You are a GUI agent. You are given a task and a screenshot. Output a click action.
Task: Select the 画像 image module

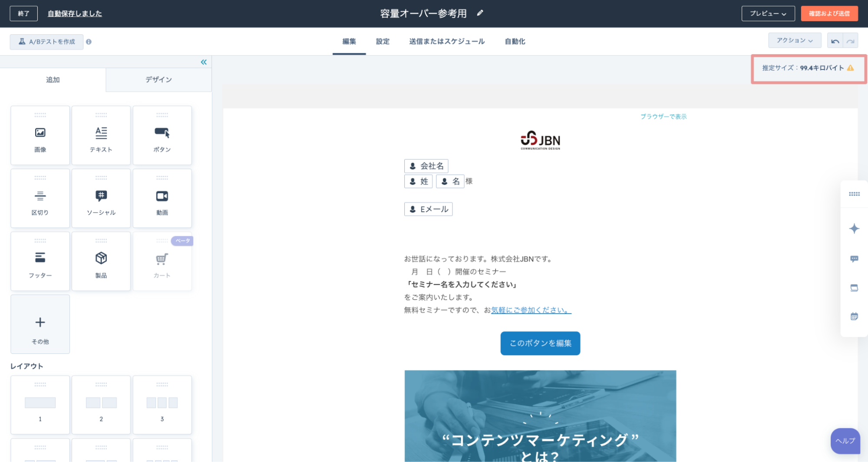click(40, 135)
